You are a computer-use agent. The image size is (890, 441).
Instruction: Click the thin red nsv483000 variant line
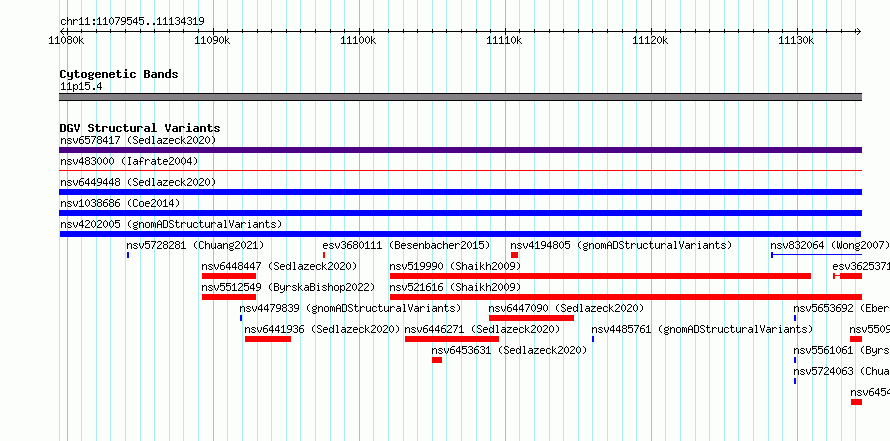click(x=460, y=170)
